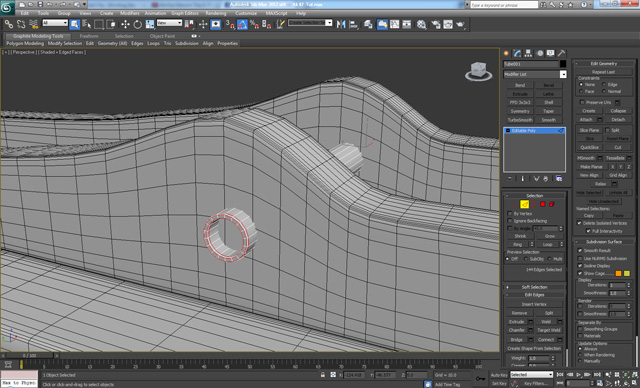Open the Create command panel tab
The height and width of the screenshot is (388, 640).
[507, 53]
